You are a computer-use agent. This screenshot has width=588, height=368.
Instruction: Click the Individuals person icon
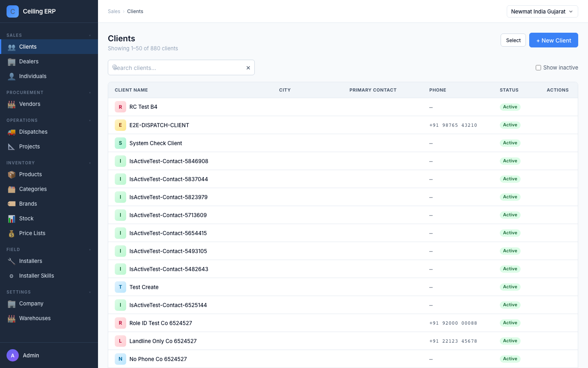pos(11,76)
